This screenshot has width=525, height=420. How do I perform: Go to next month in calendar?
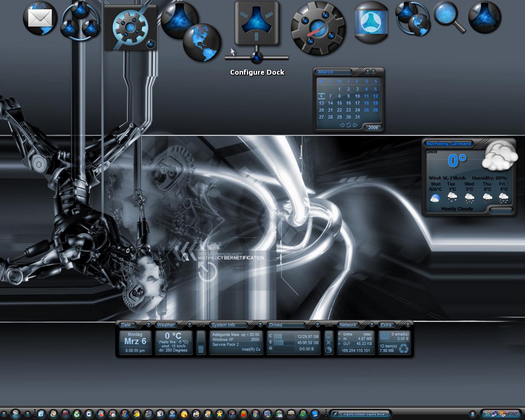(355, 125)
